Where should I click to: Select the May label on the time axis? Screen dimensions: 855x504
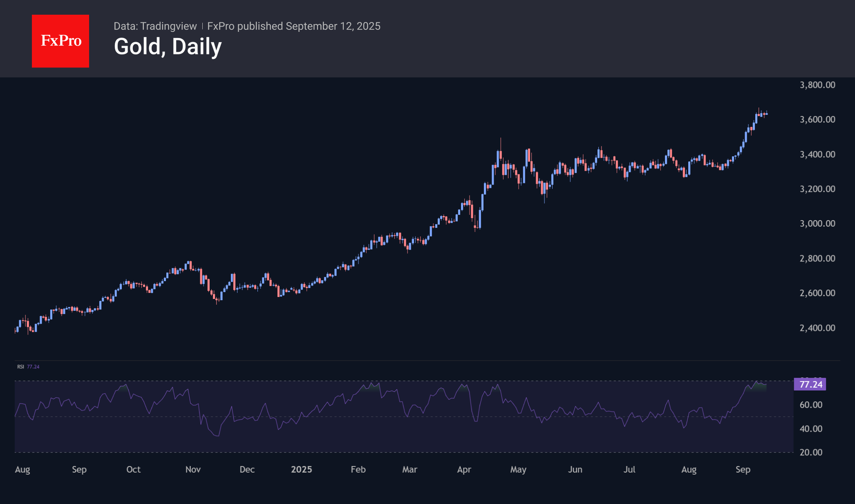click(x=518, y=470)
